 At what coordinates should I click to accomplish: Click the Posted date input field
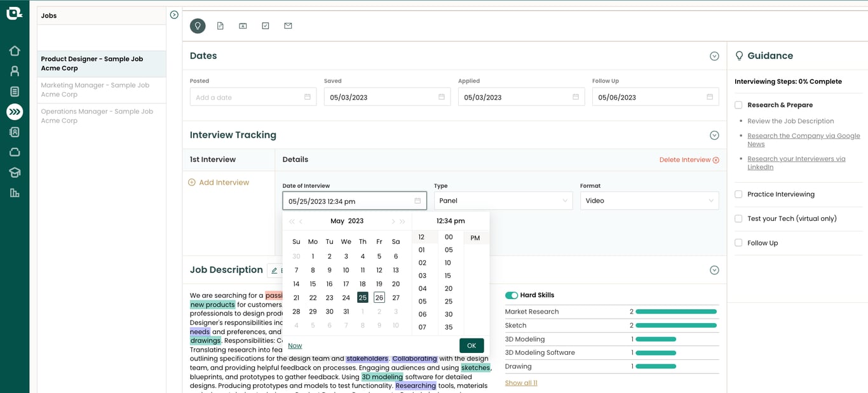(x=252, y=97)
